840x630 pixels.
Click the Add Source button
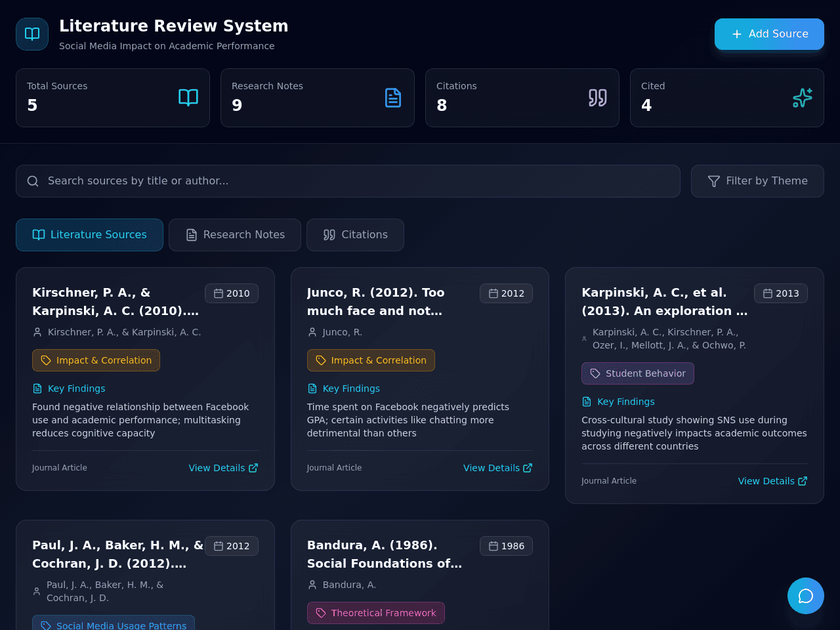(769, 34)
